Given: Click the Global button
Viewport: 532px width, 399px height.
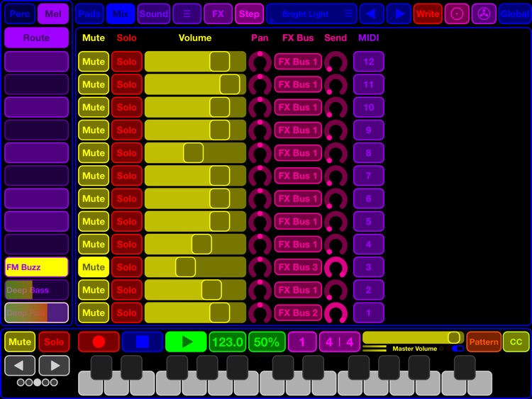Looking at the screenshot, I should 515,14.
